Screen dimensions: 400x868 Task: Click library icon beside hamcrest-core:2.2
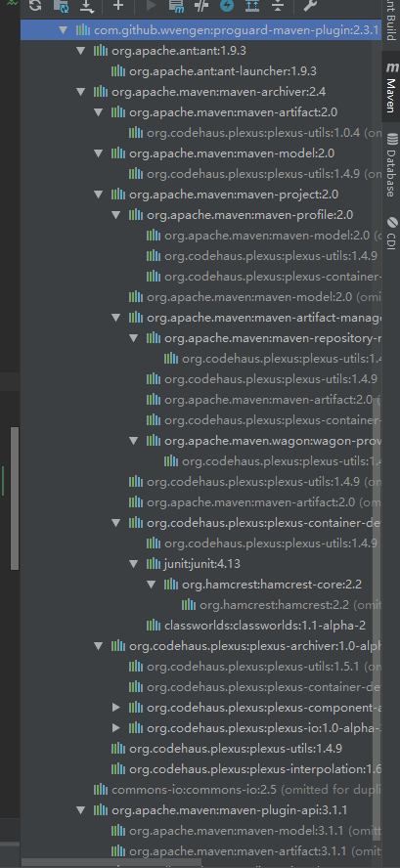pos(171,584)
